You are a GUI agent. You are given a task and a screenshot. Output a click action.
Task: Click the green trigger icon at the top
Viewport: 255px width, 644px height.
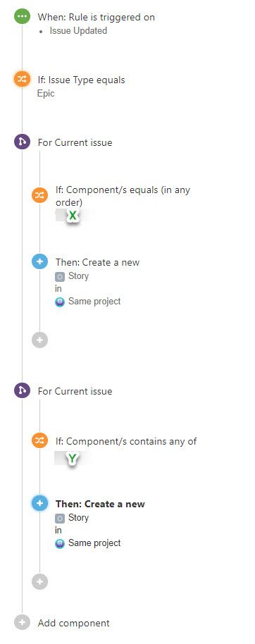[22, 17]
